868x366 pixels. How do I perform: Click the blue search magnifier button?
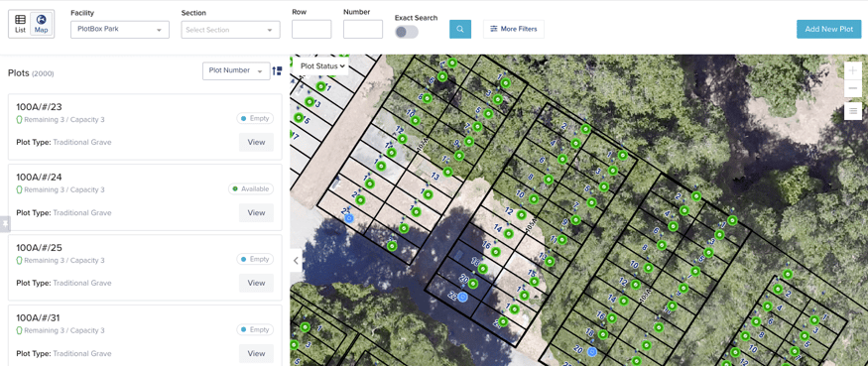460,29
